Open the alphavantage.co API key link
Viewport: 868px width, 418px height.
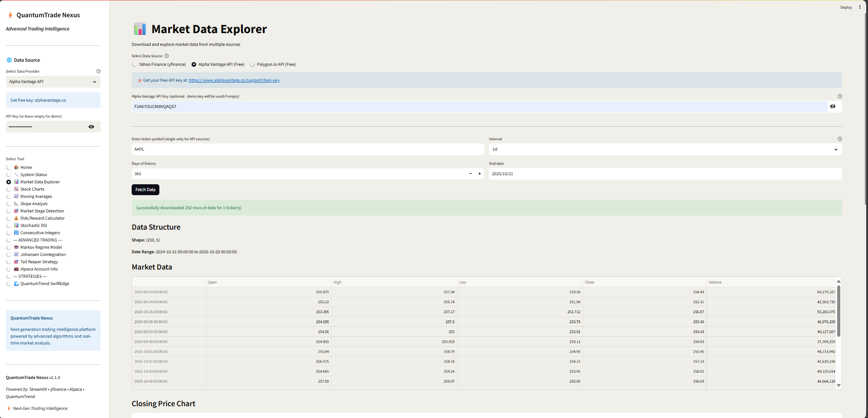[234, 80]
